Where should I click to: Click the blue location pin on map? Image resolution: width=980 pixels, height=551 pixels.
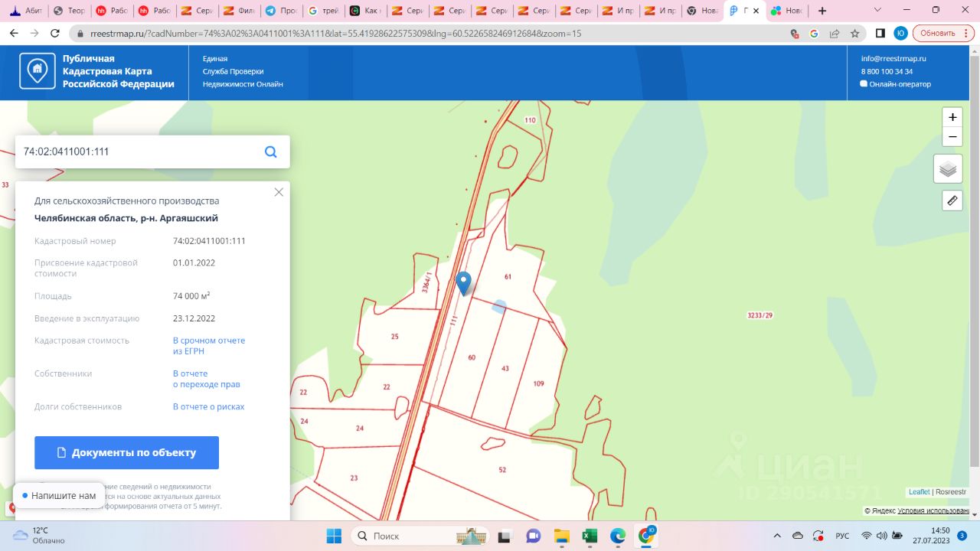(x=463, y=283)
